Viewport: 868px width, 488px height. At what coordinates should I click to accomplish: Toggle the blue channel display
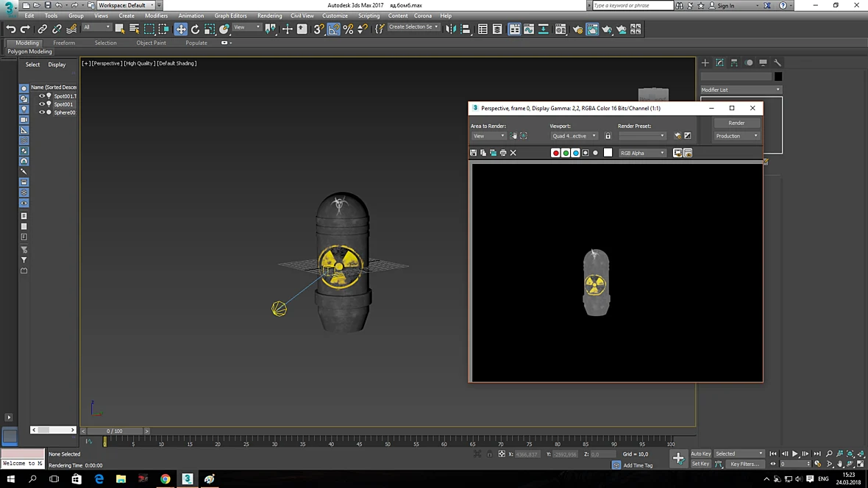coord(576,153)
